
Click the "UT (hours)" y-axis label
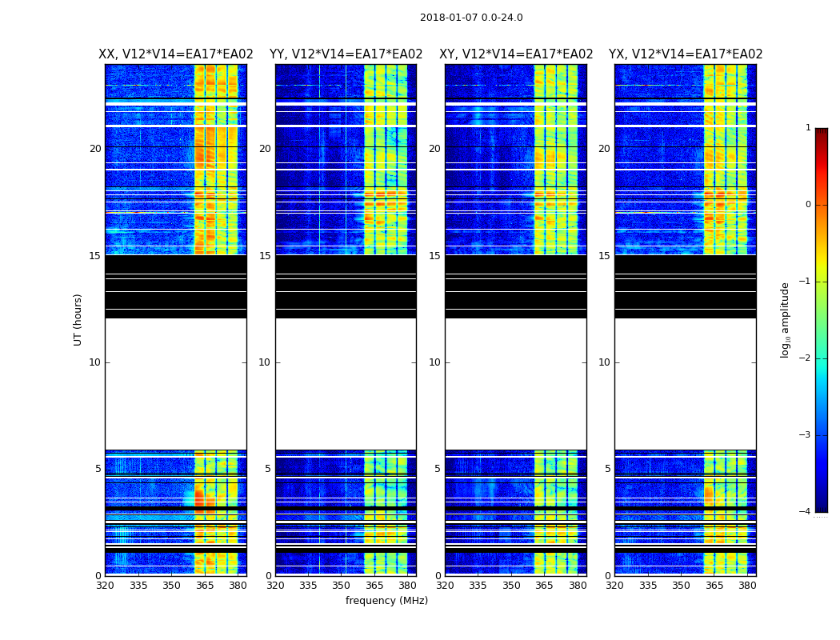click(78, 319)
